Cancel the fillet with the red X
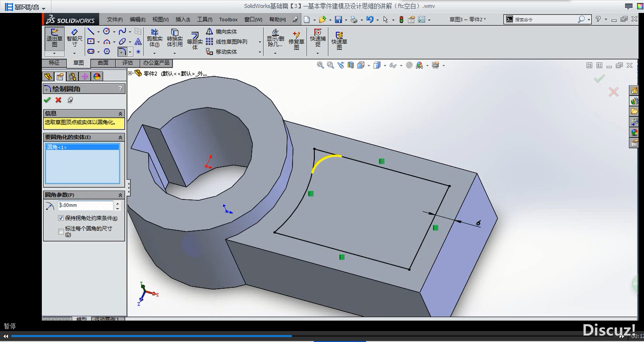 (58, 100)
